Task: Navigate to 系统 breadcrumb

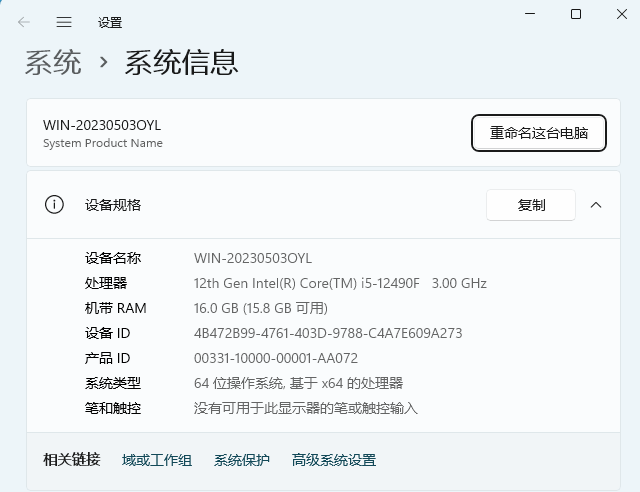Action: click(53, 62)
